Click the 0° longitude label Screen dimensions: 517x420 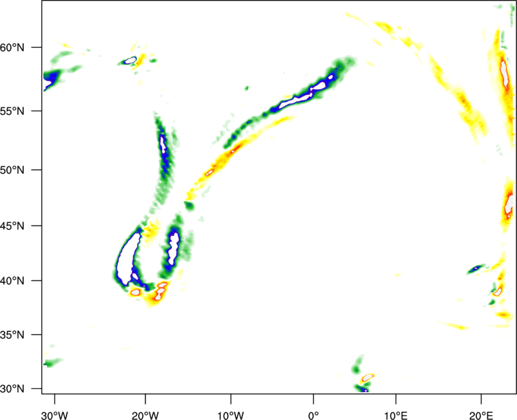(313, 415)
